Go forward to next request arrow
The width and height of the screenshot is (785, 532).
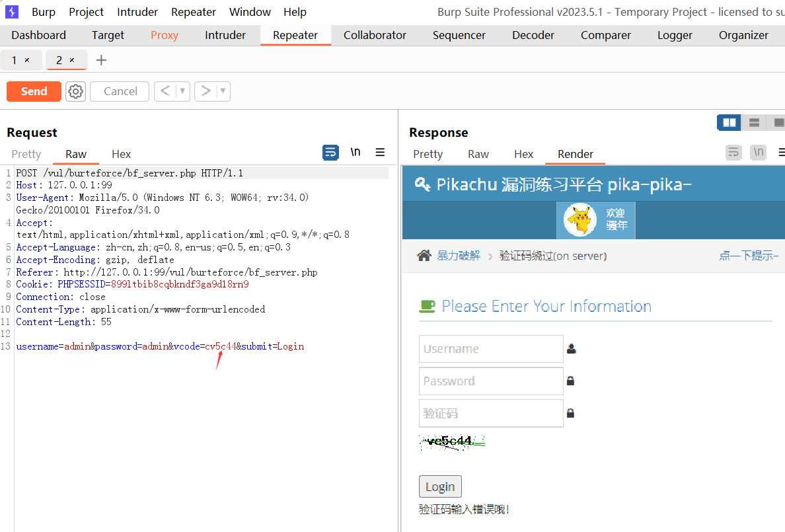[x=206, y=91]
